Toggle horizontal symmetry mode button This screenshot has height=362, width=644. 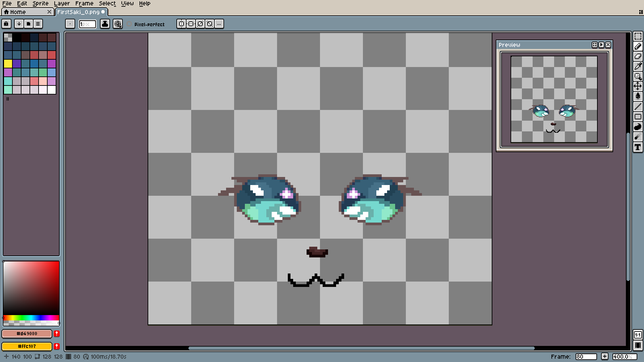point(181,24)
